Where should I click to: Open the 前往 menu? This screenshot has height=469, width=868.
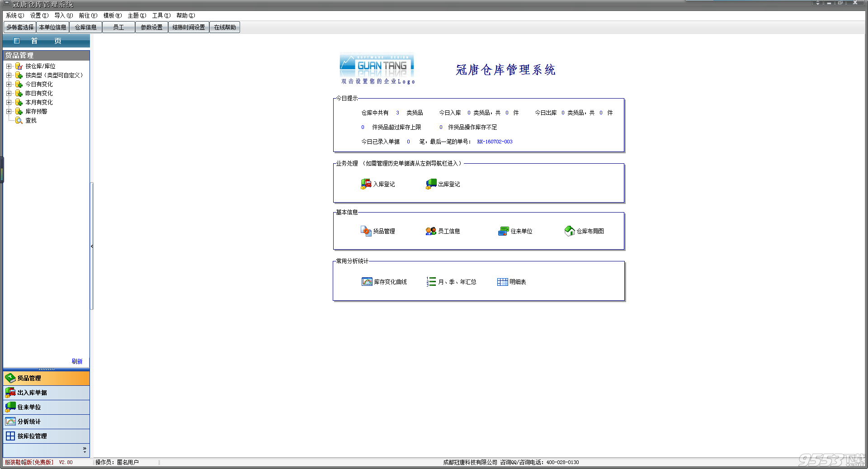[88, 15]
